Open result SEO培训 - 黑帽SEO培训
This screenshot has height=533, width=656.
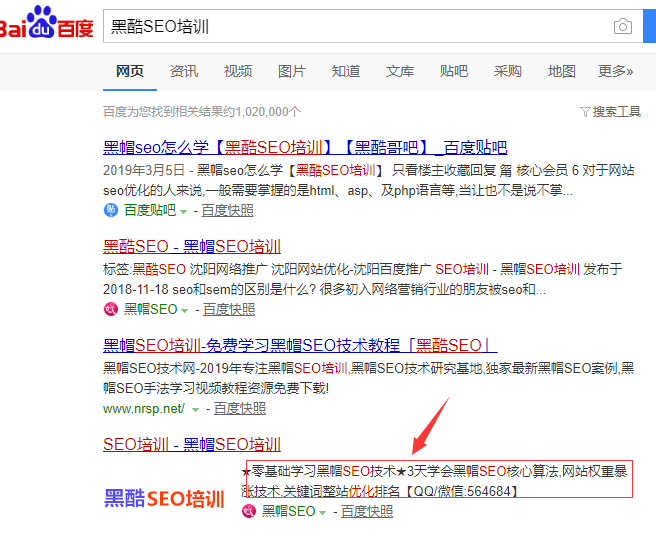(192, 444)
